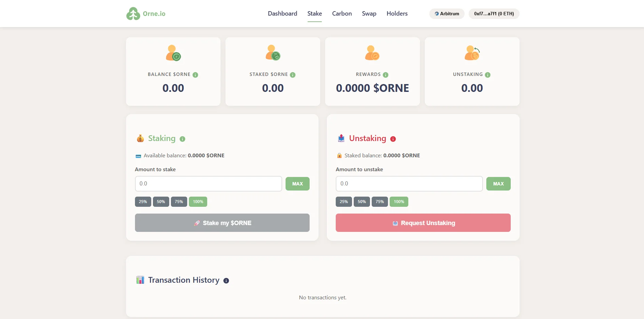Click the Staked $ORNE info icon
The width and height of the screenshot is (644, 319).
pos(293,75)
